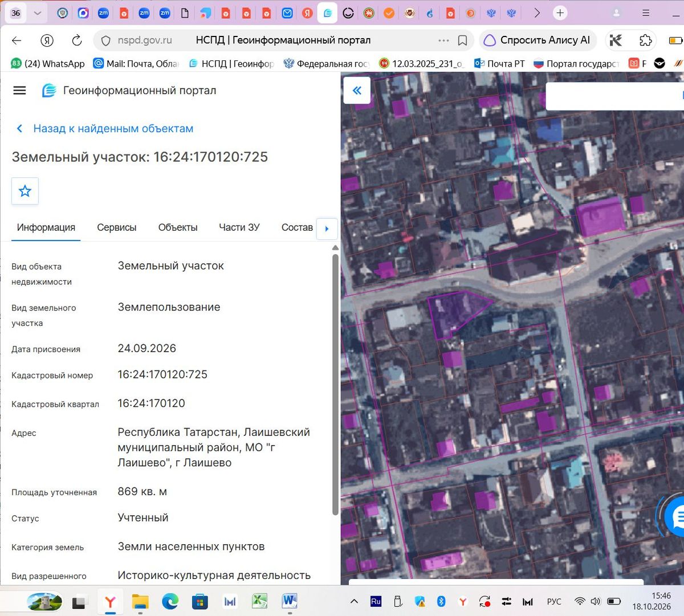Launch Excel from the taskbar
Image resolution: width=684 pixels, height=616 pixels.
tap(260, 601)
